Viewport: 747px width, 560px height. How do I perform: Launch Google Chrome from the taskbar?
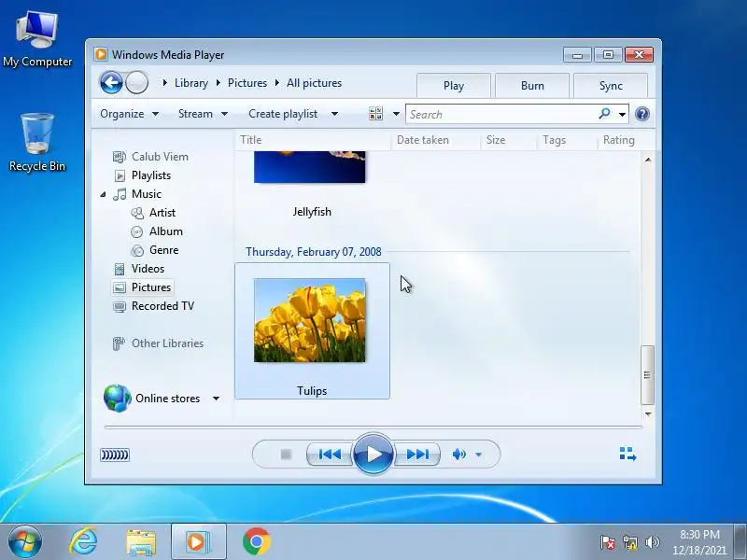pyautogui.click(x=256, y=541)
